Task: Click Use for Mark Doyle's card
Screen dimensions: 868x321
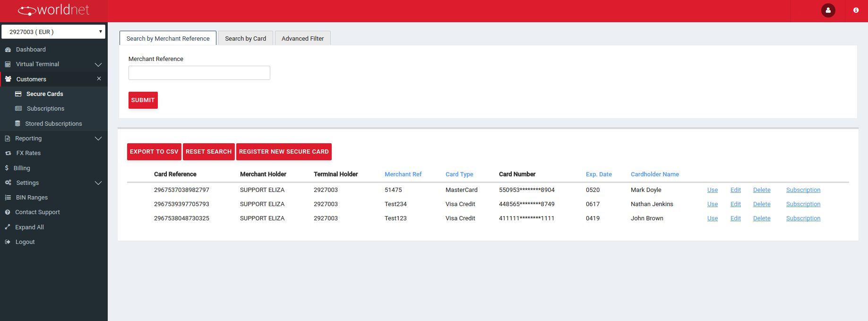Action: 713,190
